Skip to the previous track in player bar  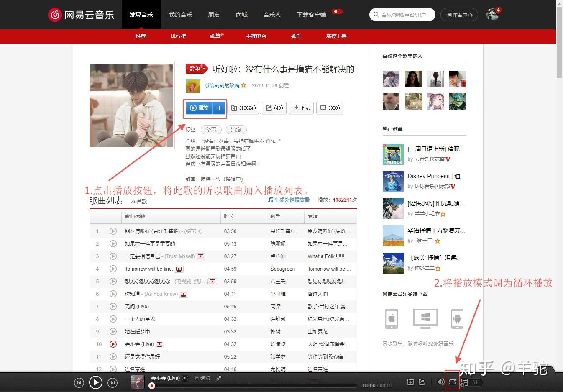click(79, 382)
